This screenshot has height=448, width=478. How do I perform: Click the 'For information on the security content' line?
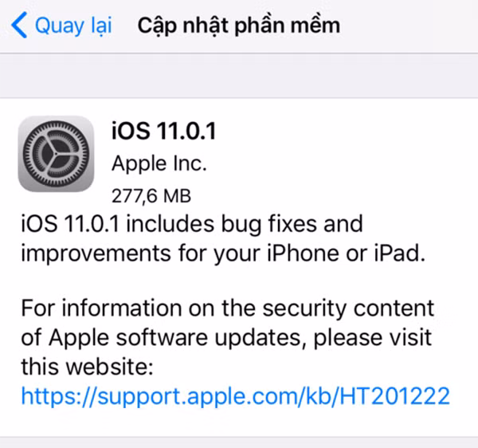click(227, 308)
